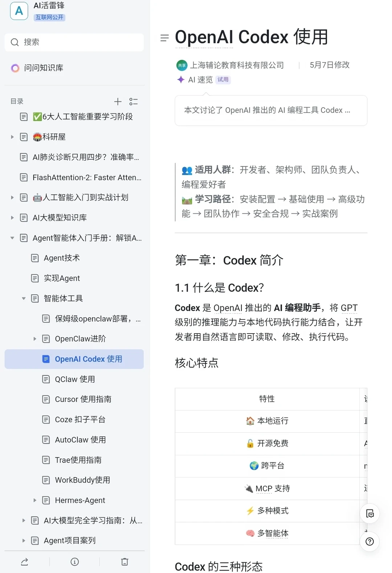Open the Hermes-Agent page
This screenshot has width=392, height=573.
(80, 500)
